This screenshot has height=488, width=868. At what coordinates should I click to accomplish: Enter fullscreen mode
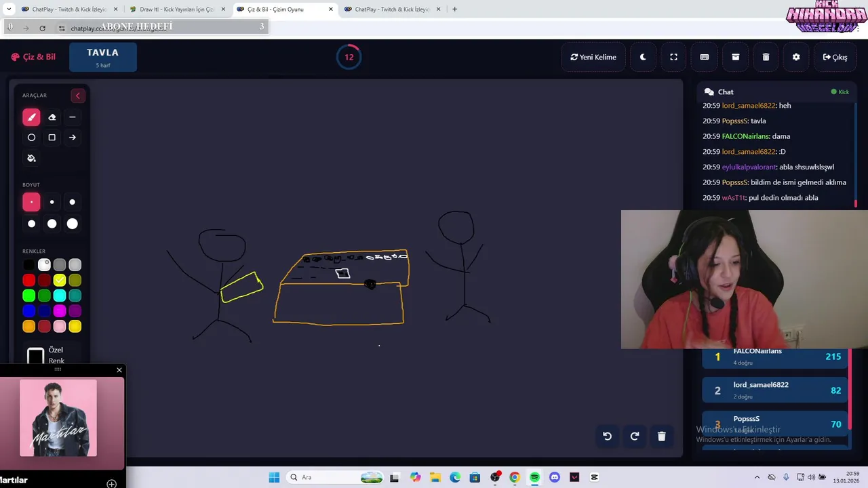coord(673,57)
